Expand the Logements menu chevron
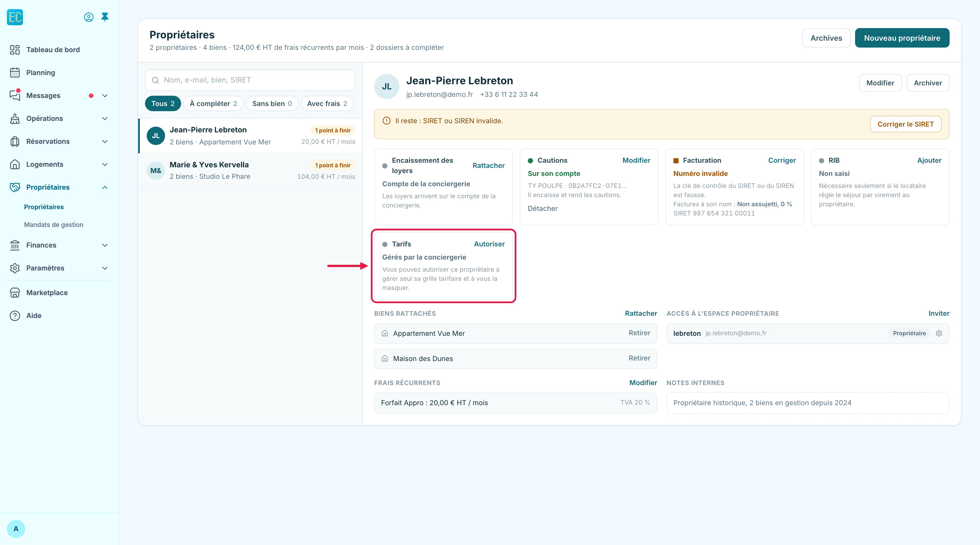Viewport: 980px width, 545px height. (105, 164)
